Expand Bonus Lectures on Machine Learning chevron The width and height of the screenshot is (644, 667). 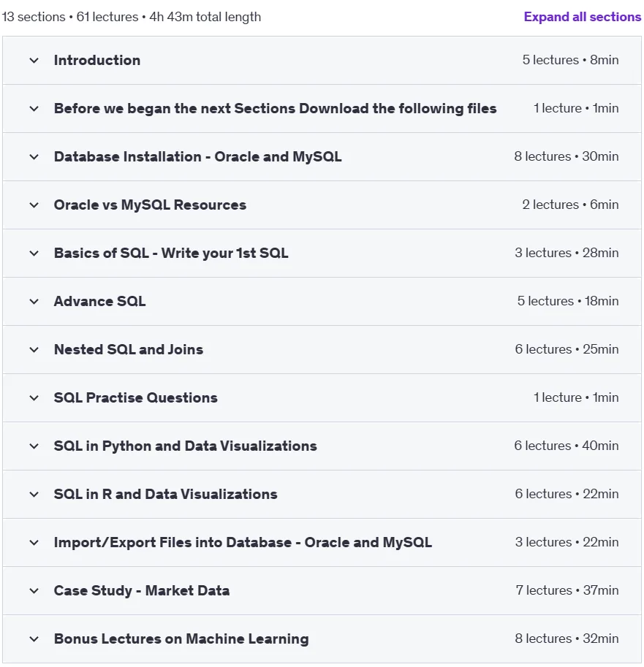tap(34, 639)
